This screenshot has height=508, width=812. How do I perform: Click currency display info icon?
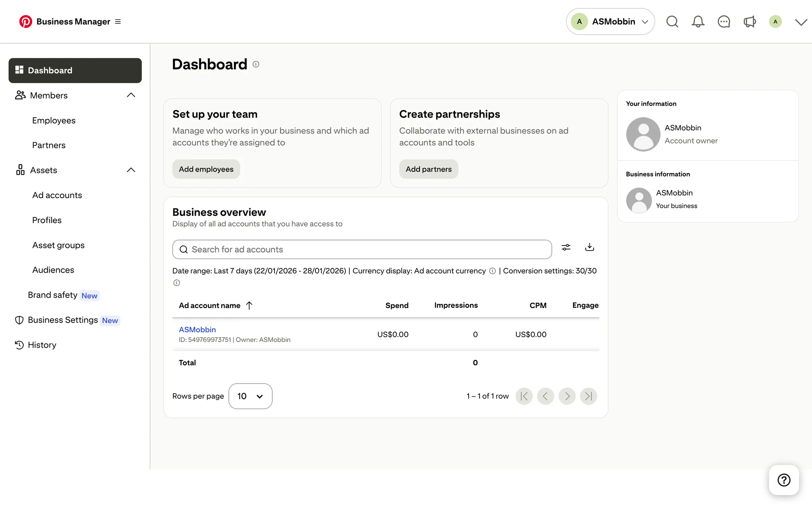pos(492,271)
